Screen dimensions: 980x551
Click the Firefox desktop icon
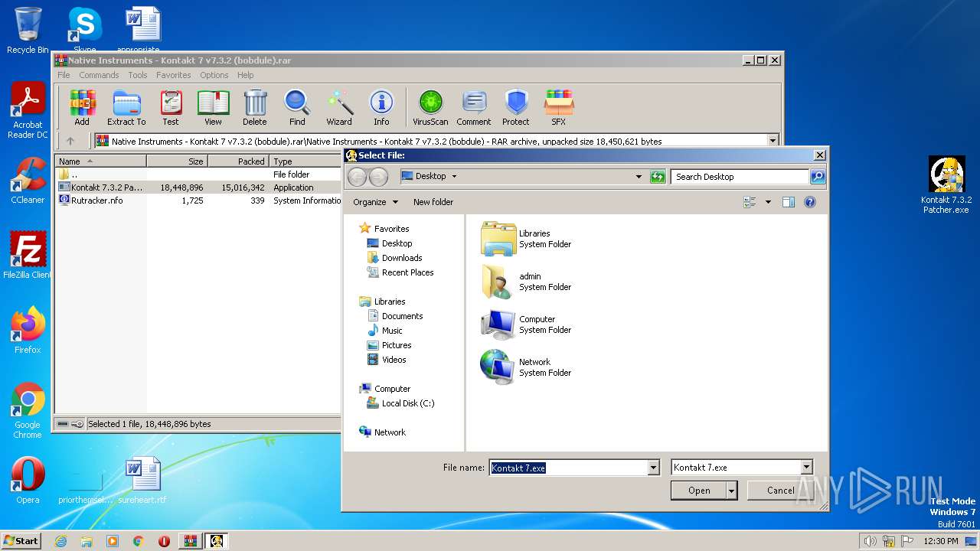coord(28,331)
